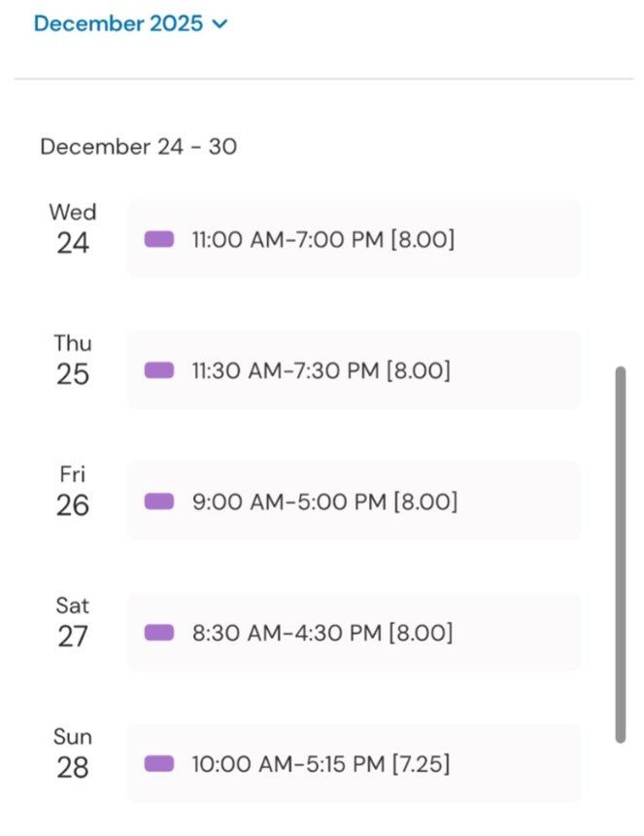Select the 9:00 AM-5:00 PM shift card

(x=354, y=502)
